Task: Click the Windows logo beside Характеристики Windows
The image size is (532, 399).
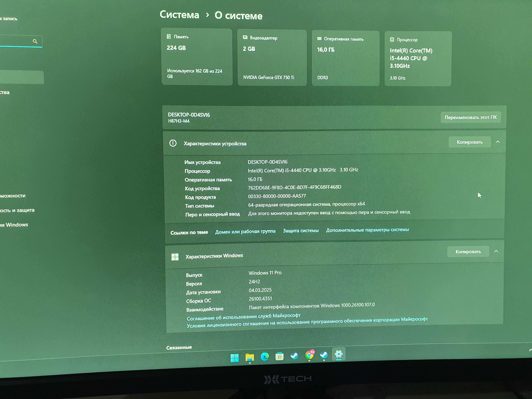Action: [175, 257]
